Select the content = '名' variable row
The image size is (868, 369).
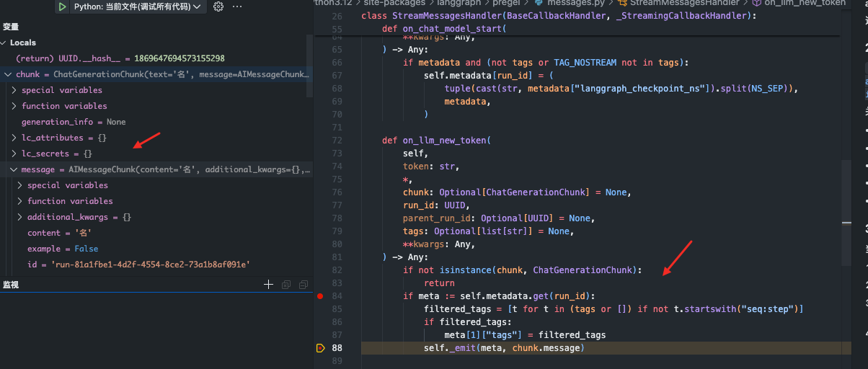59,233
